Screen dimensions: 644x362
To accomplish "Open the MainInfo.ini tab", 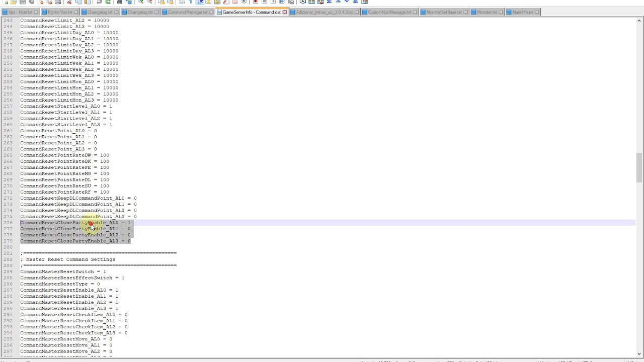I will (522, 12).
